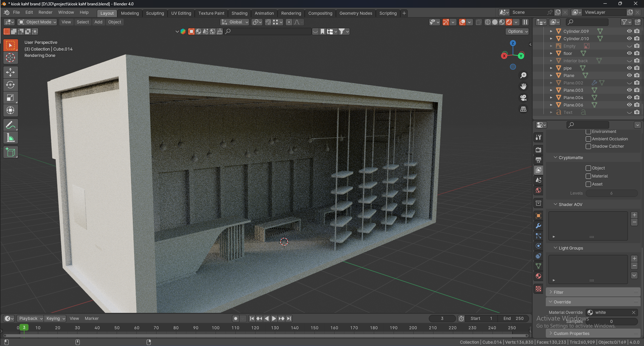Select the Measure tool
644x346 pixels.
pyautogui.click(x=10, y=138)
